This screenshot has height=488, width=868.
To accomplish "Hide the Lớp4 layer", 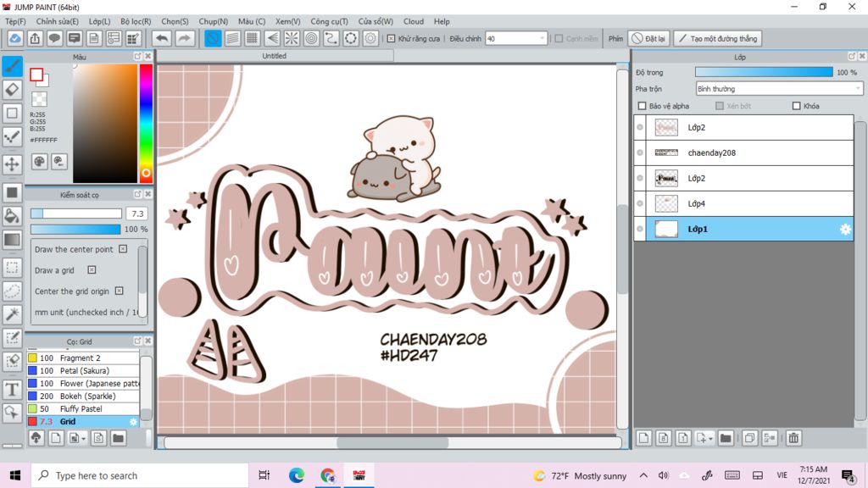I will 640,203.
